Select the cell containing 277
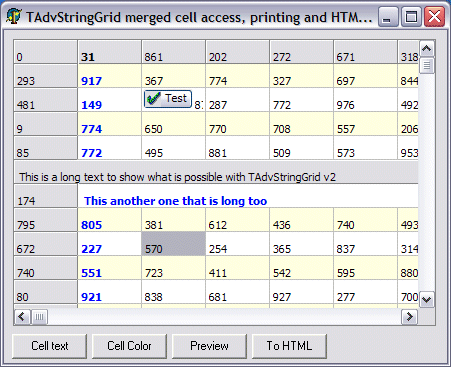The height and width of the screenshot is (367, 451). coord(366,292)
